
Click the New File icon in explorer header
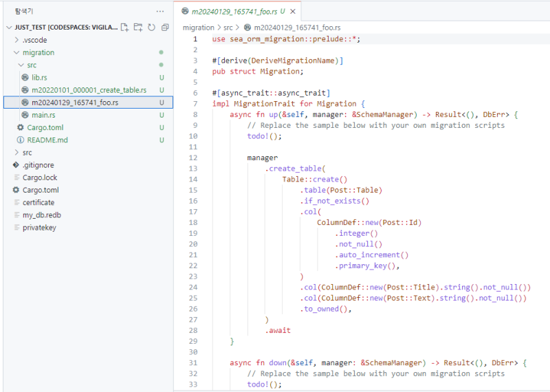124,28
